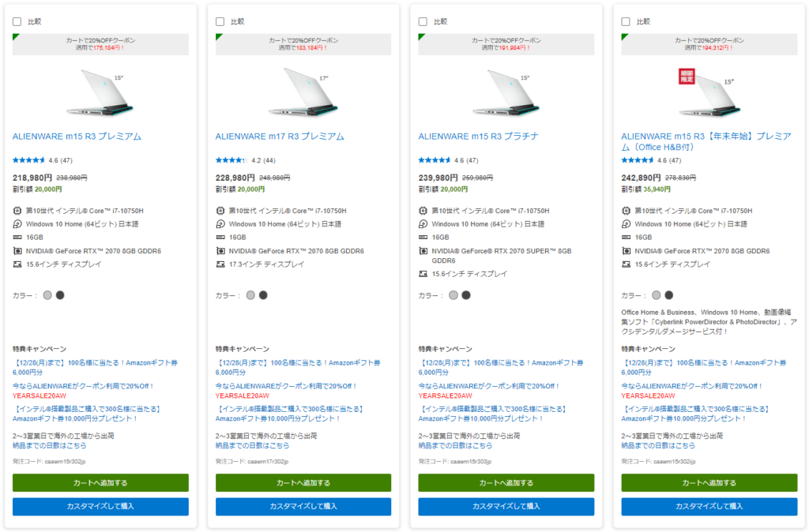Screen dimensions: 809x532
Task: Click the coupon banner showing 191,984円
Action: point(506,44)
